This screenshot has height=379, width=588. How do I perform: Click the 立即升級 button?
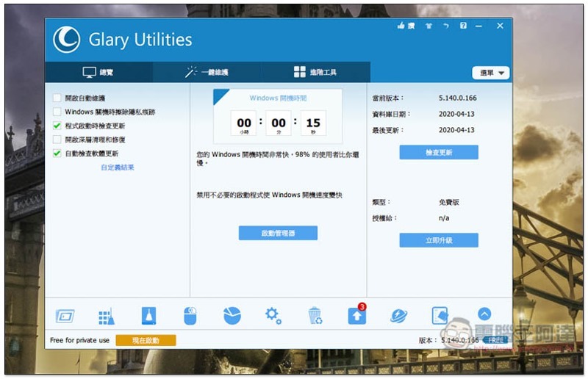point(439,240)
